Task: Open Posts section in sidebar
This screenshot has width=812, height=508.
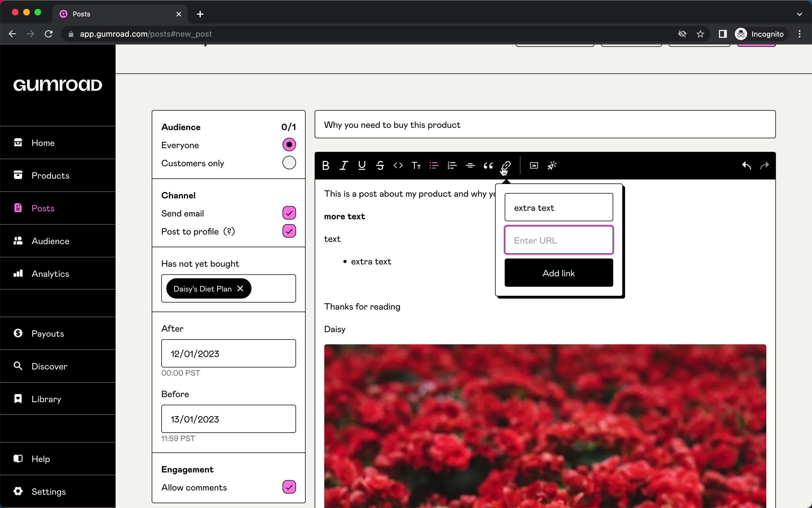Action: 58,208
